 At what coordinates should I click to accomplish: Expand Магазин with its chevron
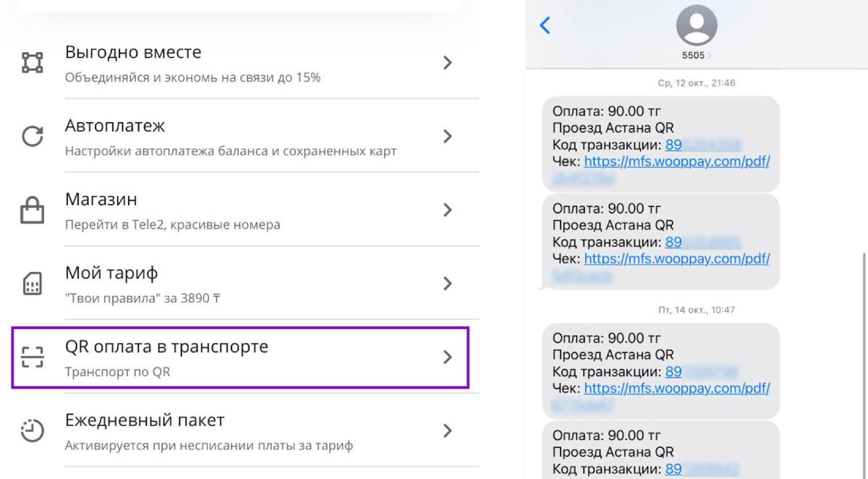coord(448,211)
